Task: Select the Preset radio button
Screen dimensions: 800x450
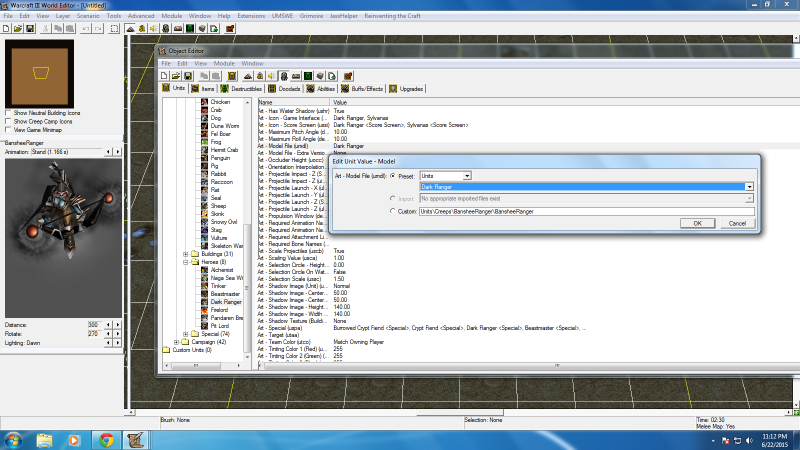Action: coord(392,176)
